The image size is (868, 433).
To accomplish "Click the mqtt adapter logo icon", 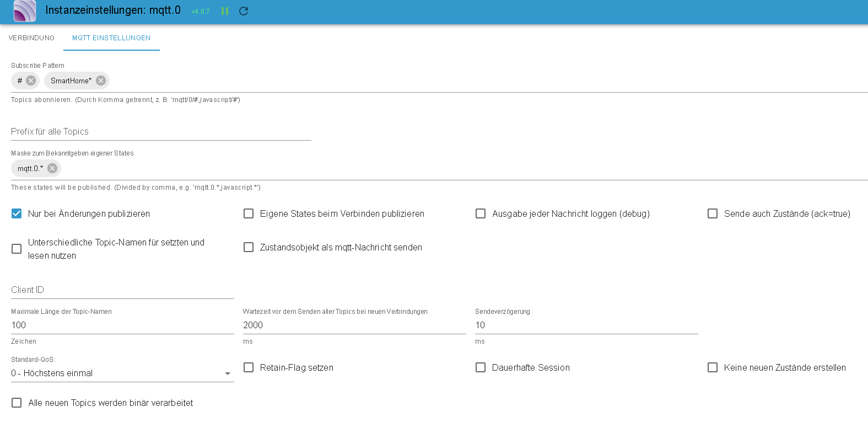I will pos(25,11).
